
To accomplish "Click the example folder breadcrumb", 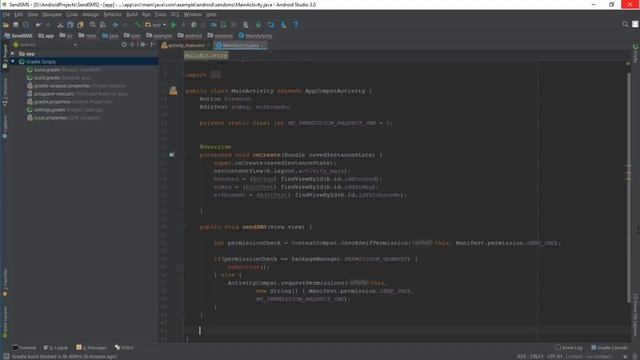I will tap(159, 36).
